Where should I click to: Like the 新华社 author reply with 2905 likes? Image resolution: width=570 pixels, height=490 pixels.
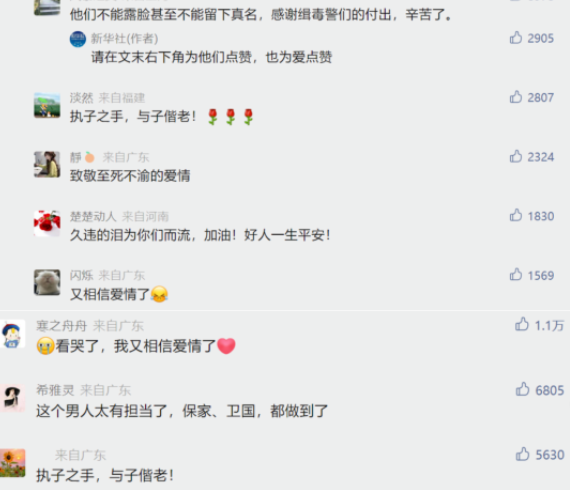click(x=516, y=38)
